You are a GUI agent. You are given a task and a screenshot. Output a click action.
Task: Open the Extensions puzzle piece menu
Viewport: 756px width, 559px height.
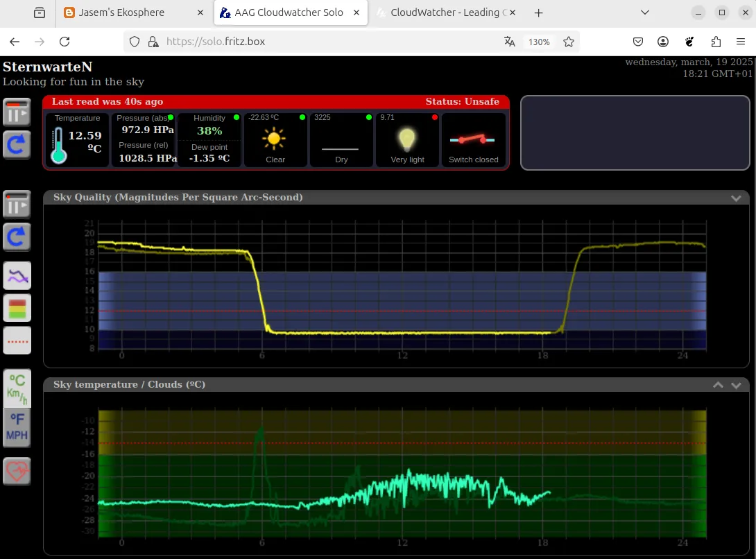click(x=716, y=42)
